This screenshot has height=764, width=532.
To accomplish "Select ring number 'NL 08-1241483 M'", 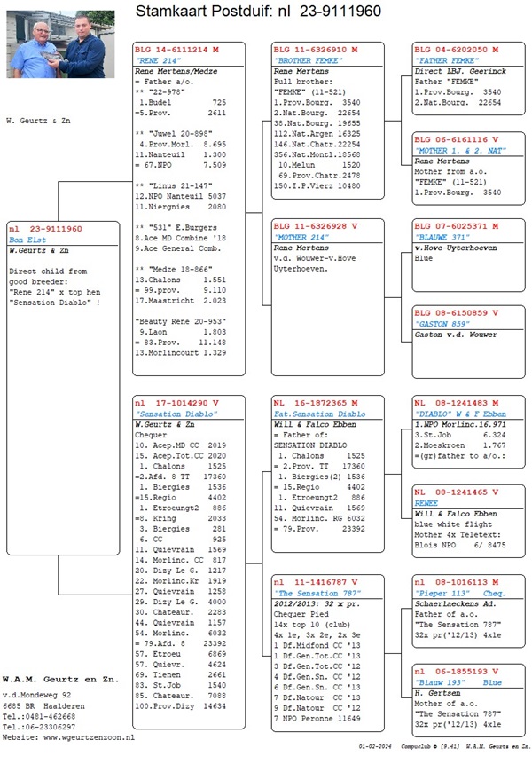I will 456,403.
